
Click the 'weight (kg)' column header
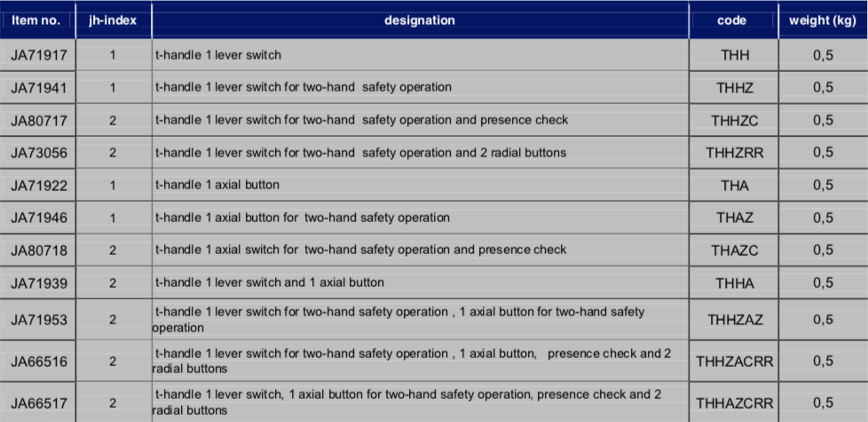(x=823, y=20)
